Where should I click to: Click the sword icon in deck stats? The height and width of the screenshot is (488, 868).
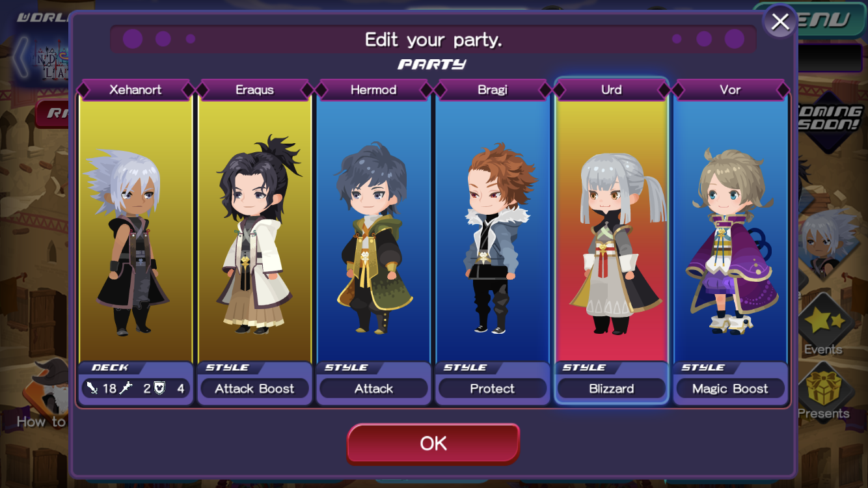[x=92, y=388]
